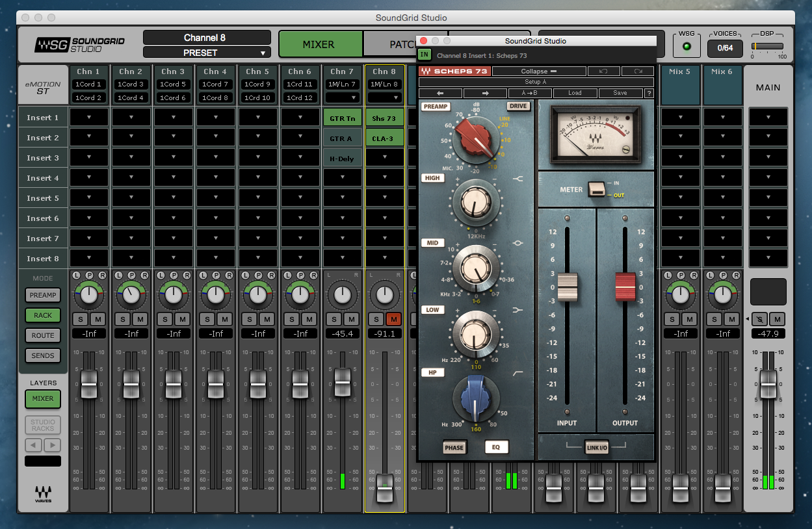Toggle the plugin IN bypass button
This screenshot has height=529, width=812.
coord(425,55)
